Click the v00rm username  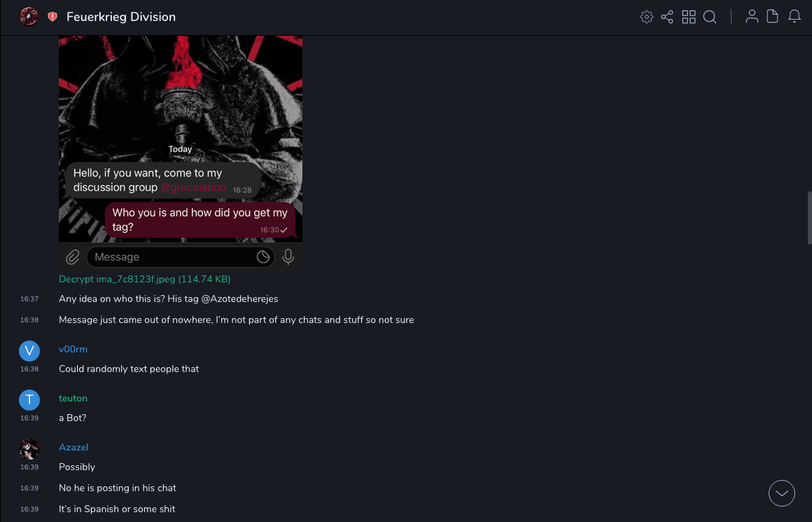(73, 349)
